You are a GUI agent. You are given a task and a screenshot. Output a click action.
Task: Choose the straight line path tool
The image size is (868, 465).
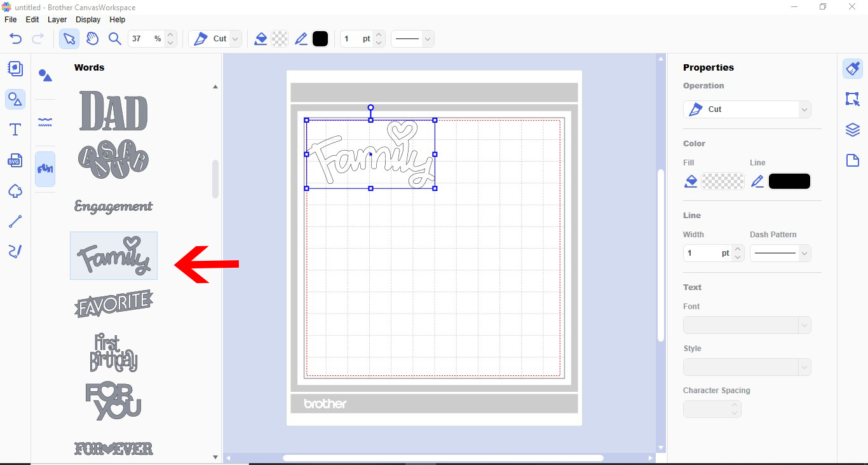(x=15, y=221)
